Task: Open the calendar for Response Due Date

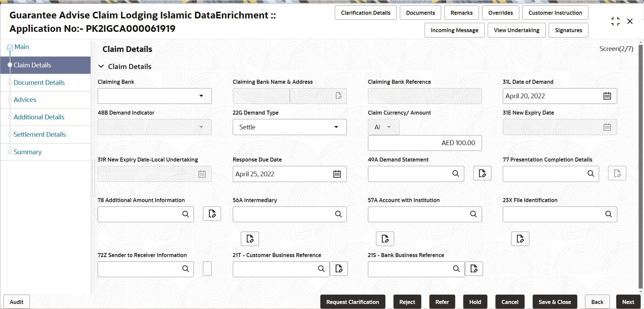Action: click(x=337, y=174)
